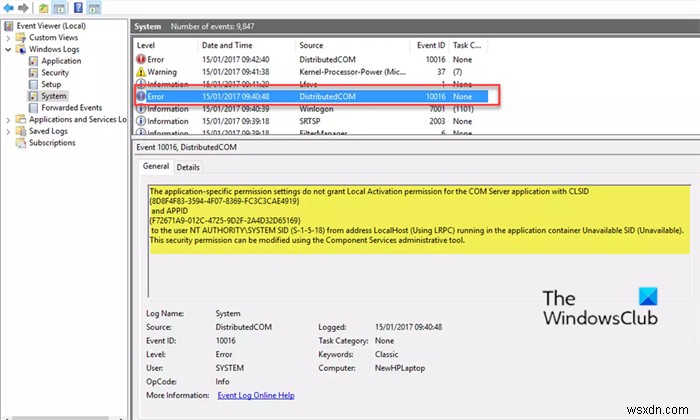Click the Logged date value 15/01/2017 09:40:48
Viewport: 700px width, 420px height.
tap(408, 327)
